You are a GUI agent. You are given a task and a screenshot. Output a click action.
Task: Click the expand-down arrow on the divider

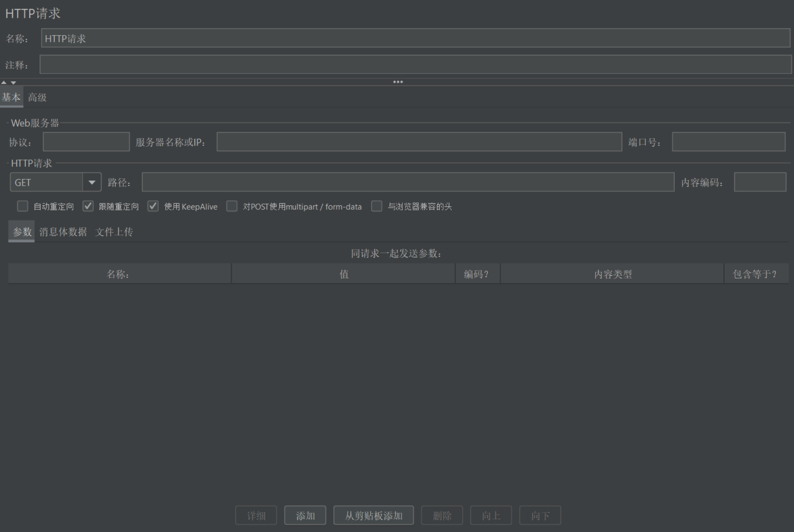(x=13, y=83)
